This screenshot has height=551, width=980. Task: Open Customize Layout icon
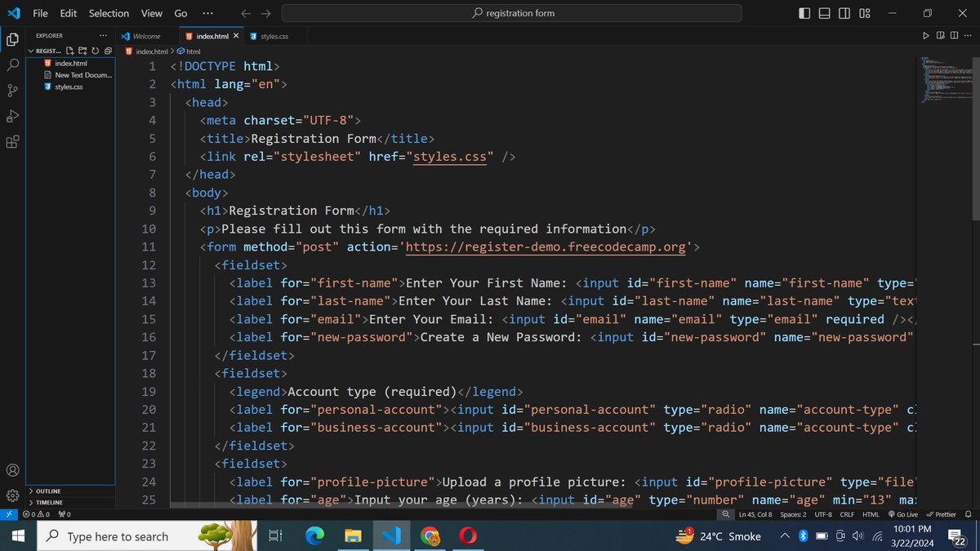[865, 13]
